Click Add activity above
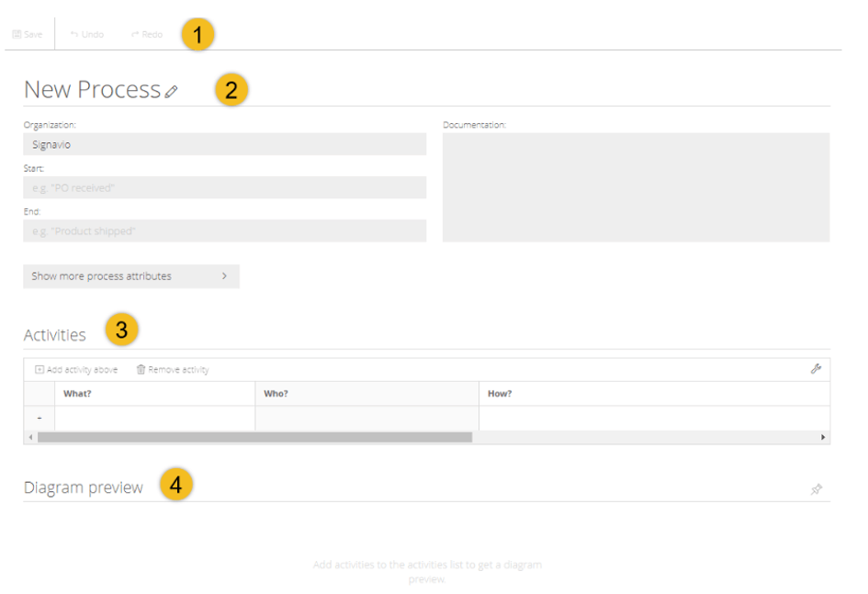This screenshot has height=594, width=868. (76, 369)
